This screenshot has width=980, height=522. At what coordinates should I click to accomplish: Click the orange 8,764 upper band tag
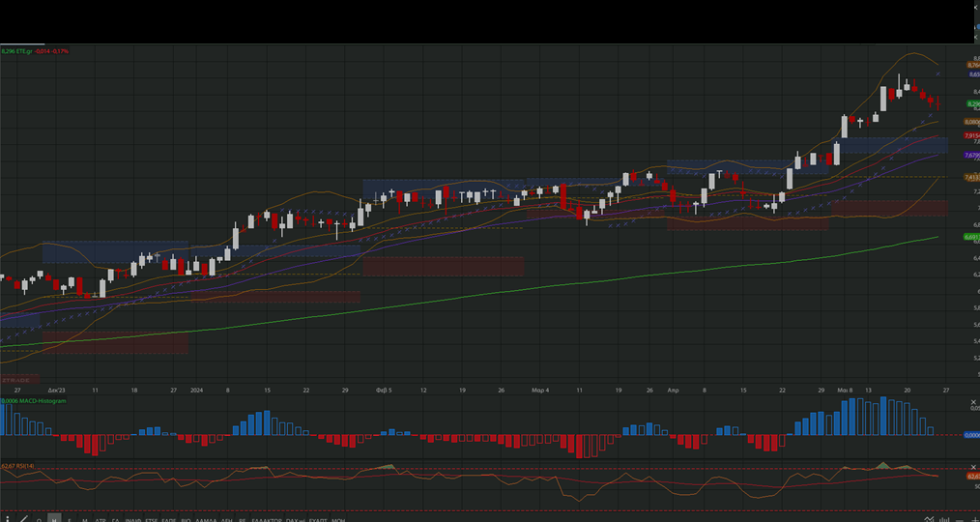click(974, 65)
